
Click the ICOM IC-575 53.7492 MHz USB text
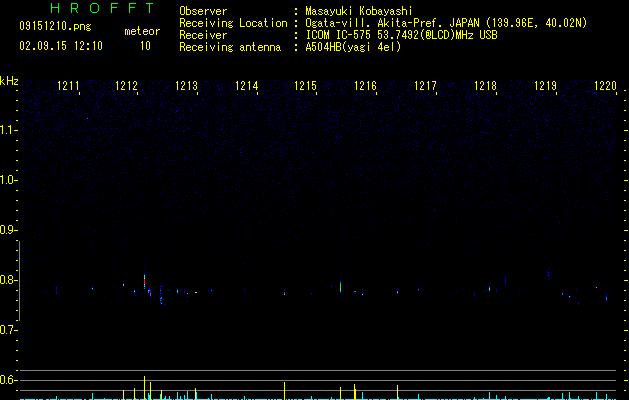click(401, 35)
